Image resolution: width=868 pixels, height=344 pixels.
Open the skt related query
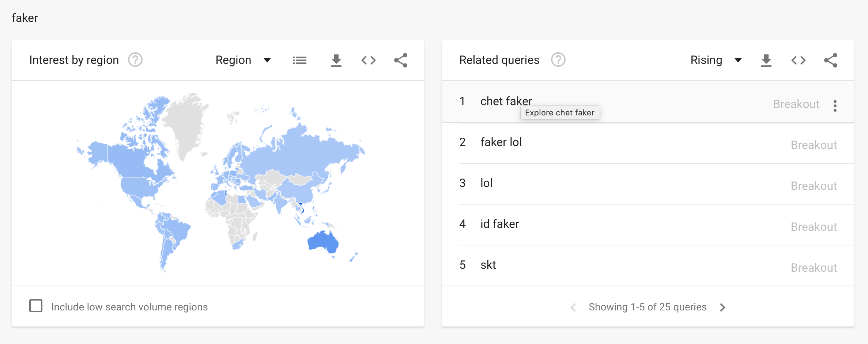point(488,265)
